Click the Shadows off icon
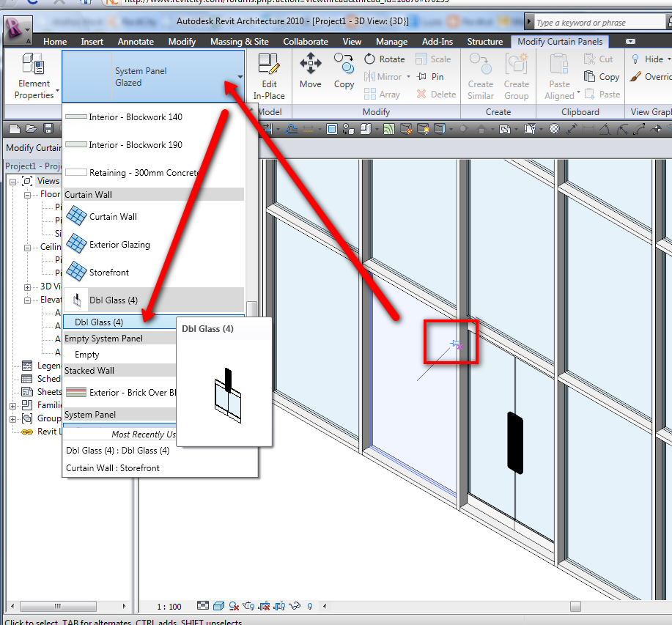Viewport: 672px width, 625px height. pyautogui.click(x=234, y=606)
